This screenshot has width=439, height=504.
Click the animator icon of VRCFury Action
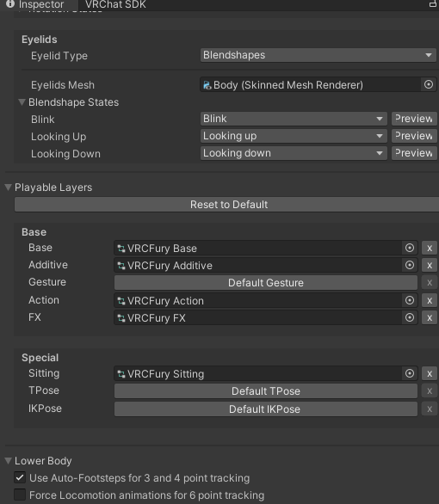121,301
